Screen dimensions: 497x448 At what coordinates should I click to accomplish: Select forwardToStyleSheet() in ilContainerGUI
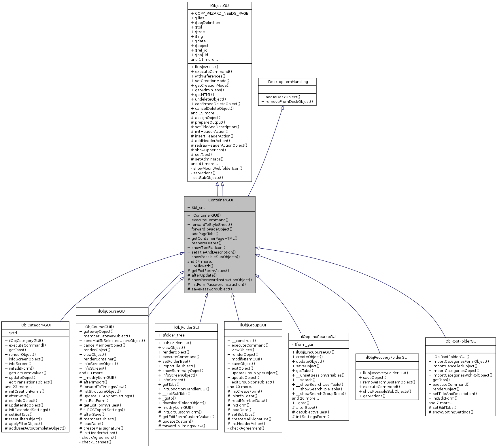point(210,224)
